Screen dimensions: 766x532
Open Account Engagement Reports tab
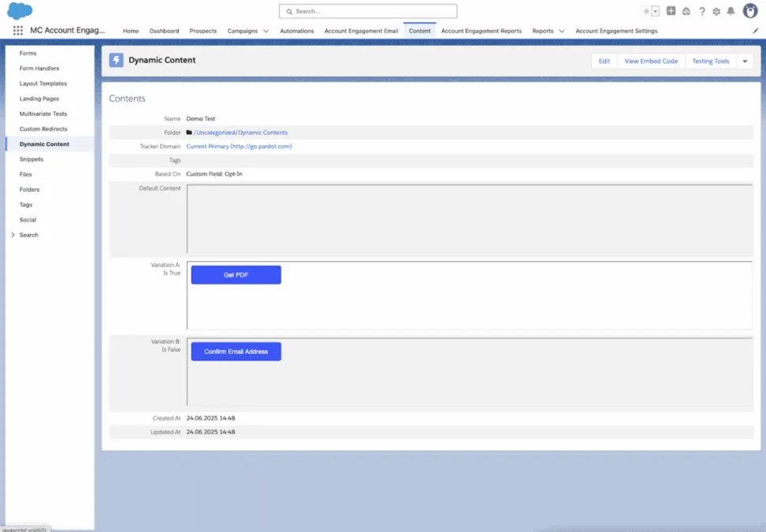point(482,31)
